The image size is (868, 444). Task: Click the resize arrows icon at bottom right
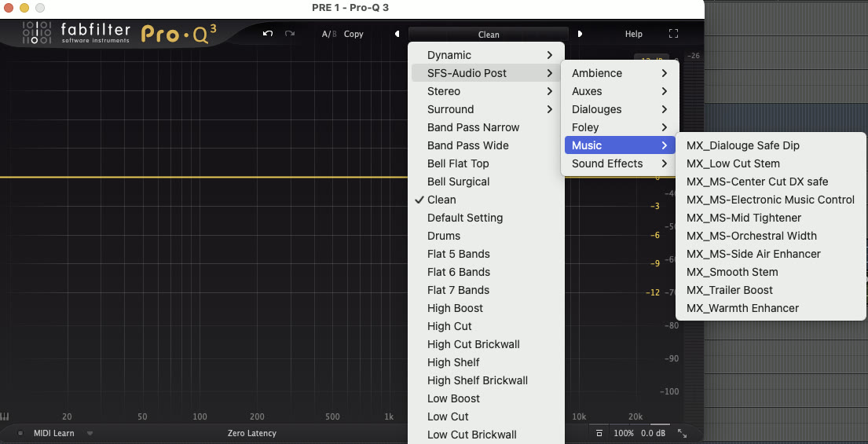(x=682, y=434)
